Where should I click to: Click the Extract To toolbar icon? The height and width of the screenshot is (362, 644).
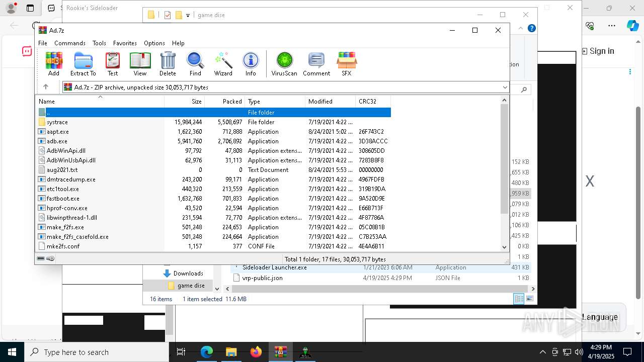[x=83, y=64]
